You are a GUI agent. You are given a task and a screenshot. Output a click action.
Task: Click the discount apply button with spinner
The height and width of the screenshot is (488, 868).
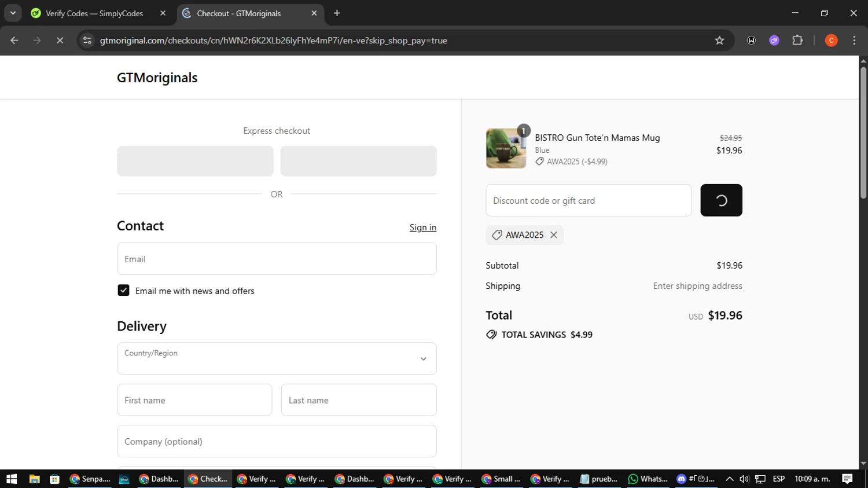pos(721,200)
